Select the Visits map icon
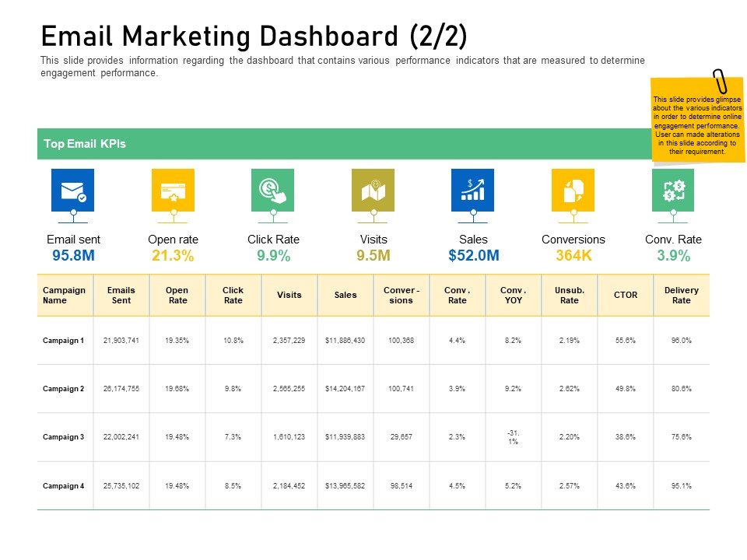The width and height of the screenshot is (747, 560). (x=373, y=190)
